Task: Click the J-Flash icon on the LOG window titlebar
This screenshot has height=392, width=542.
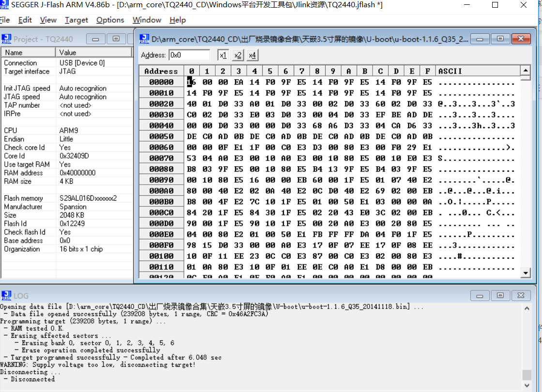Action: 7,296
